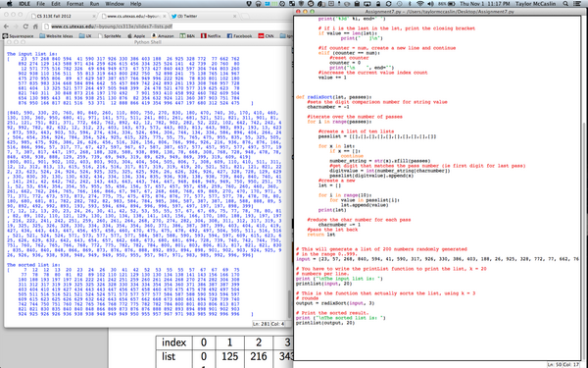
Task: Close the www.cs.utexas.edu tab
Action: click(x=165, y=16)
